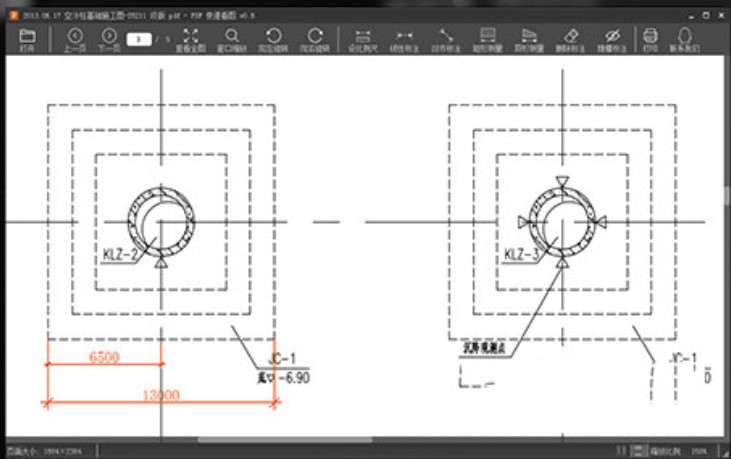This screenshot has width=731, height=459.
Task: Click the page size text in status bar
Action: pos(44,451)
